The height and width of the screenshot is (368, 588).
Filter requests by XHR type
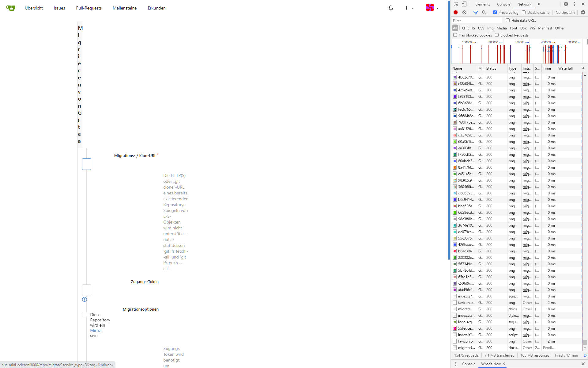[465, 28]
